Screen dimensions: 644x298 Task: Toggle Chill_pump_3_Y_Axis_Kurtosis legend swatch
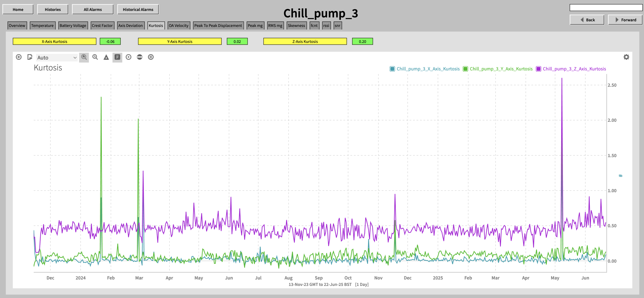click(x=465, y=69)
